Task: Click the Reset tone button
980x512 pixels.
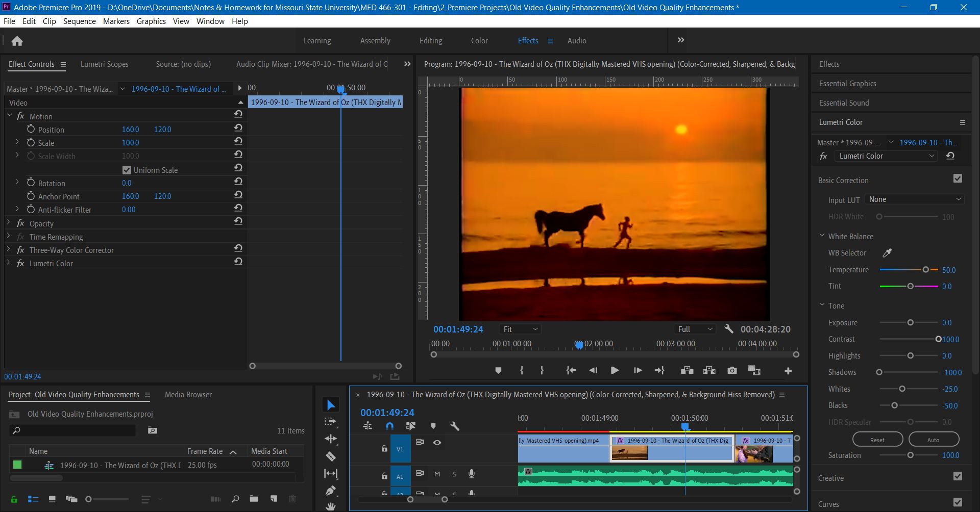Action: pyautogui.click(x=877, y=440)
